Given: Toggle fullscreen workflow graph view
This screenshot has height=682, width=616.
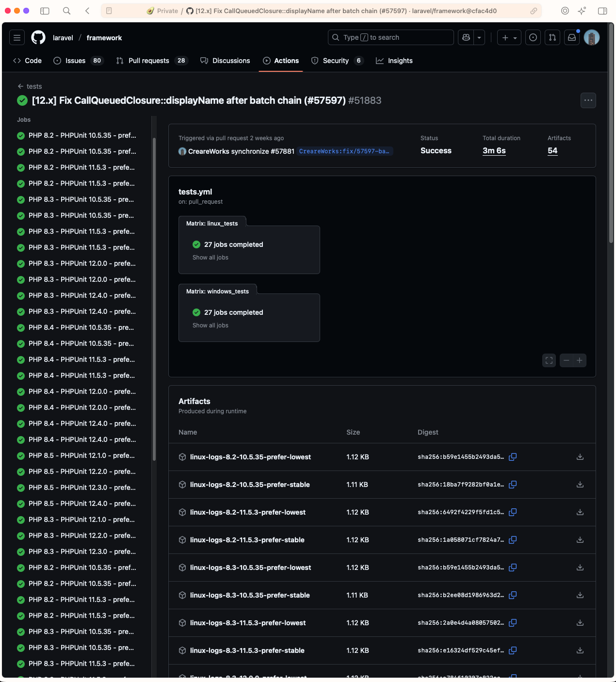Looking at the screenshot, I should pyautogui.click(x=549, y=360).
